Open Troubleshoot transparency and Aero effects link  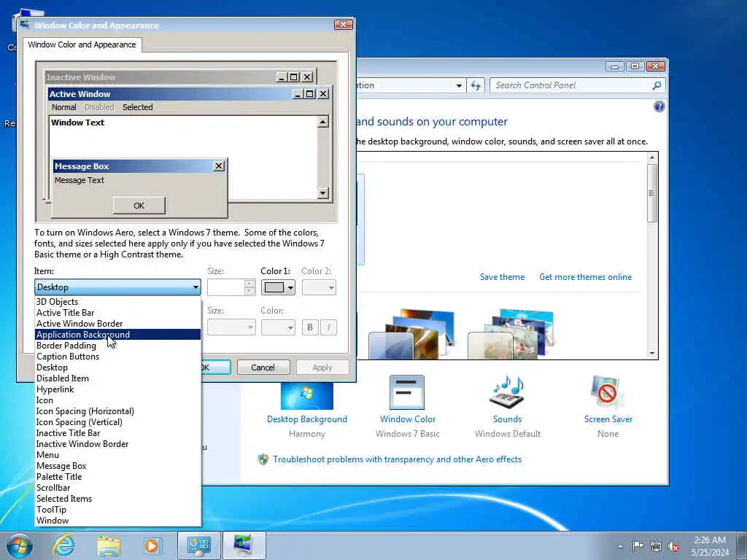pos(397,459)
